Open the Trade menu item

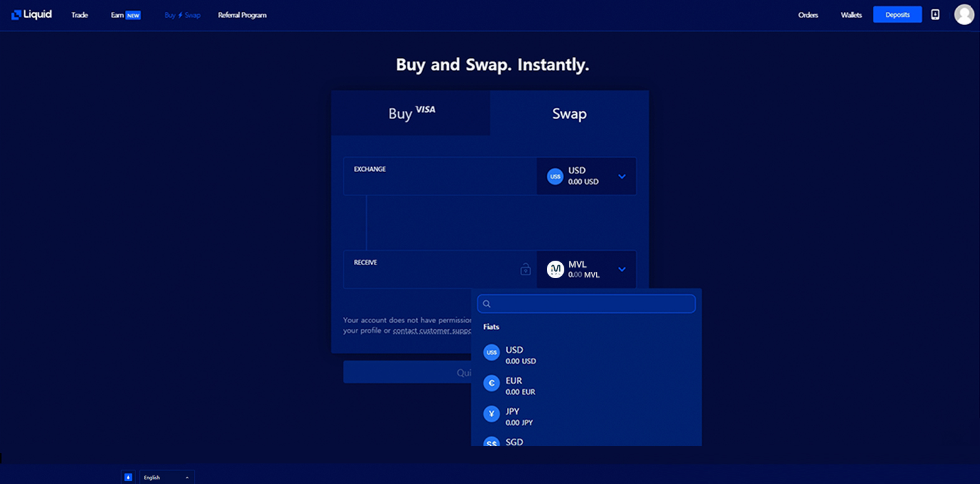coord(79,15)
